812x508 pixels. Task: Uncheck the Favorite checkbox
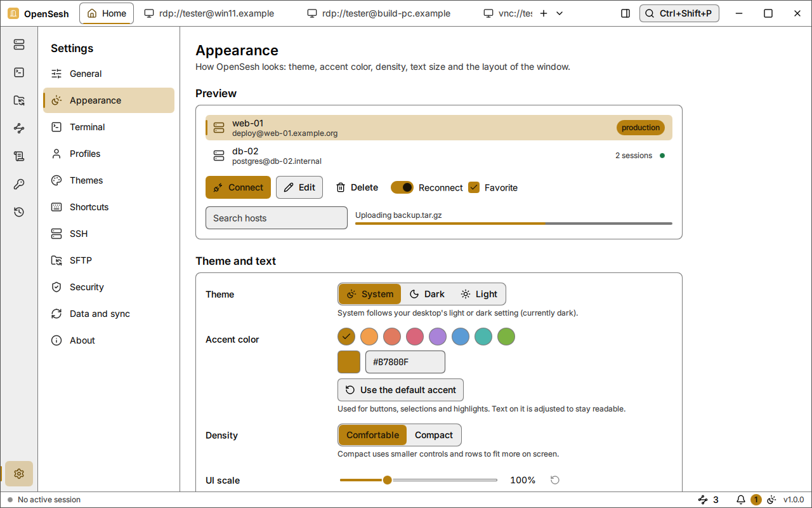click(474, 187)
